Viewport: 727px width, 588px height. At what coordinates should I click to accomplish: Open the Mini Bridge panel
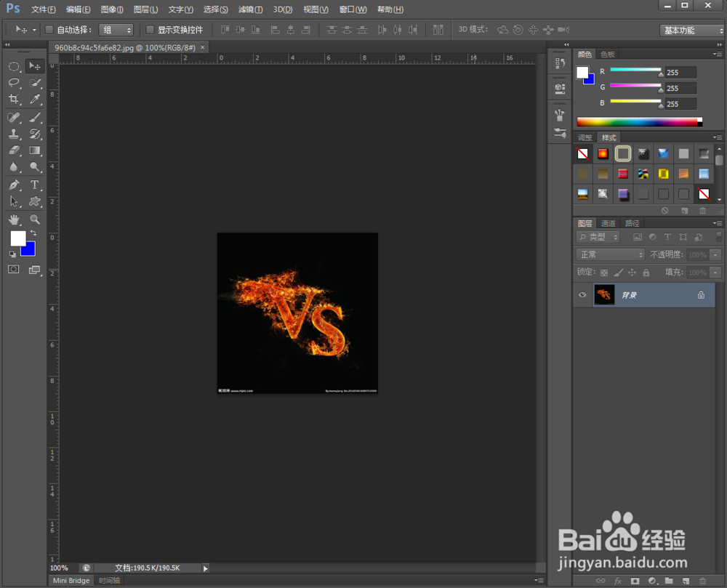pos(71,580)
